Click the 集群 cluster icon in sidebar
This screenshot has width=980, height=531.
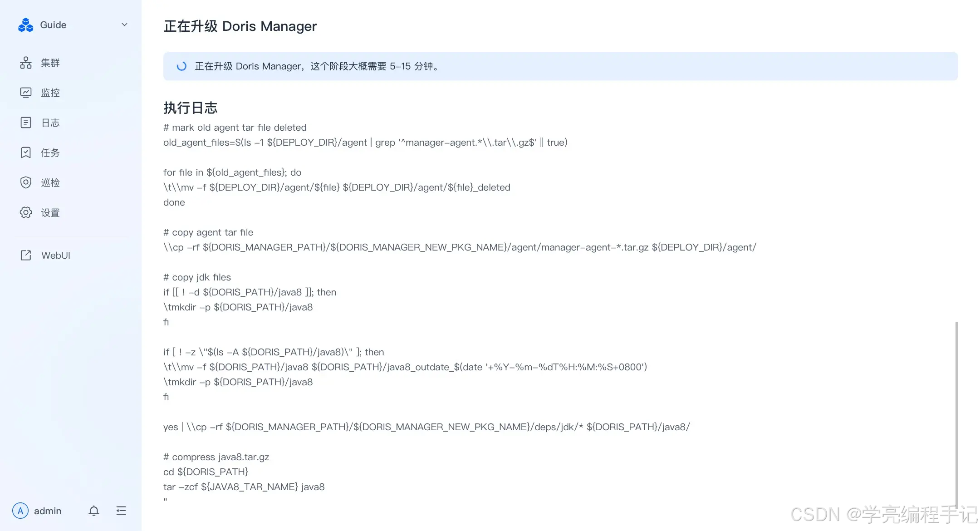click(x=26, y=62)
